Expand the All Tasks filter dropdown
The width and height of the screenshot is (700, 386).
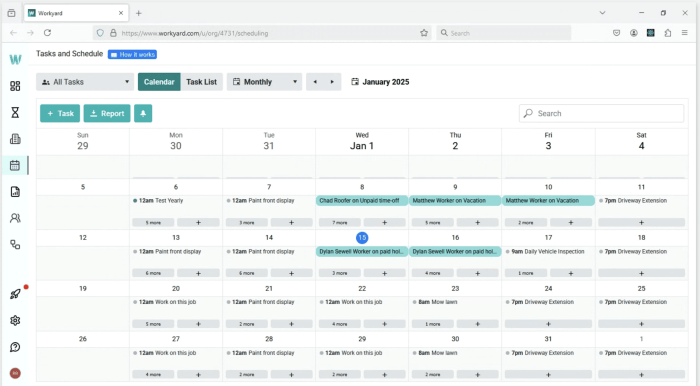point(85,82)
